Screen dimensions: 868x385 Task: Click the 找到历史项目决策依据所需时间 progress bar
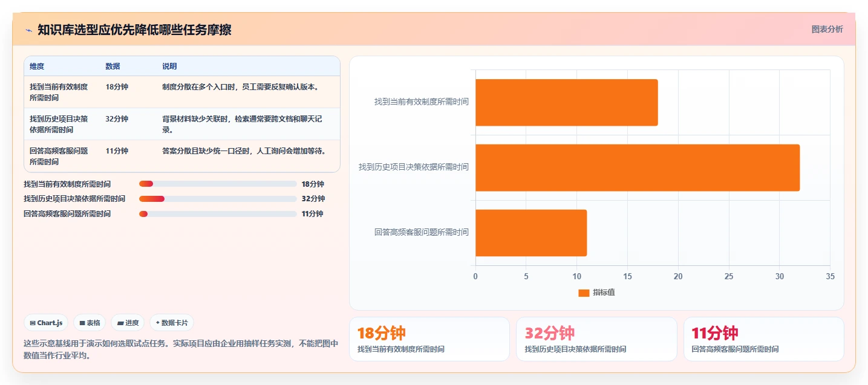[218, 199]
